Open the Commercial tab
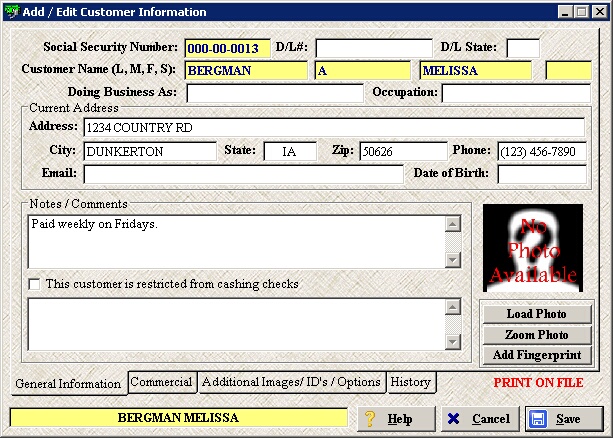The width and height of the screenshot is (613, 438). 162,382
